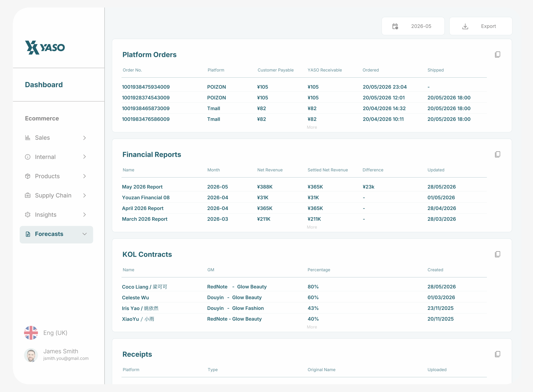Expand the Sales menu chevron
Screen dimensions: 533x392
(84, 138)
